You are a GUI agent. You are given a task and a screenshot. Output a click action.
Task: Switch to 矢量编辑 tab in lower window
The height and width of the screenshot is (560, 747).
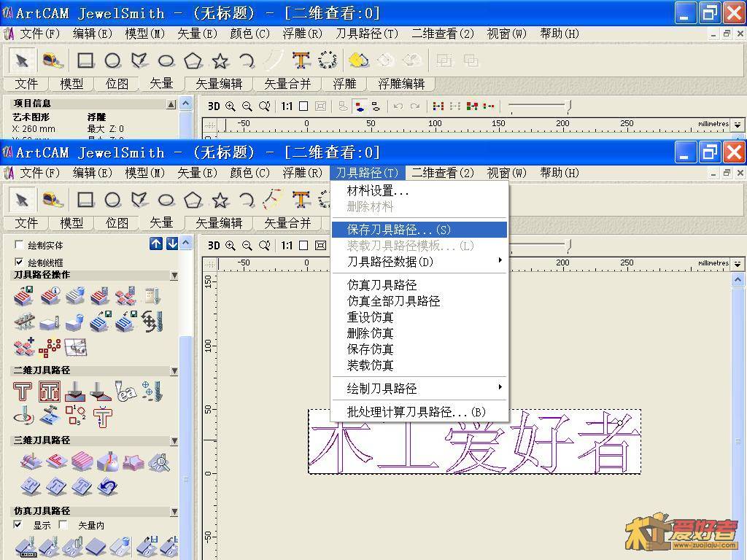tap(219, 223)
